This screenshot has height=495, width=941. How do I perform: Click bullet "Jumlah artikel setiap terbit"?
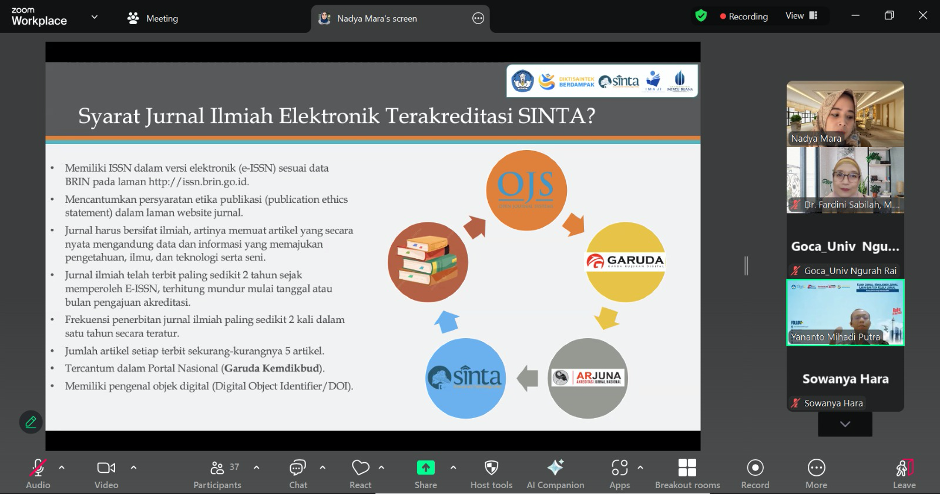[x=194, y=350]
